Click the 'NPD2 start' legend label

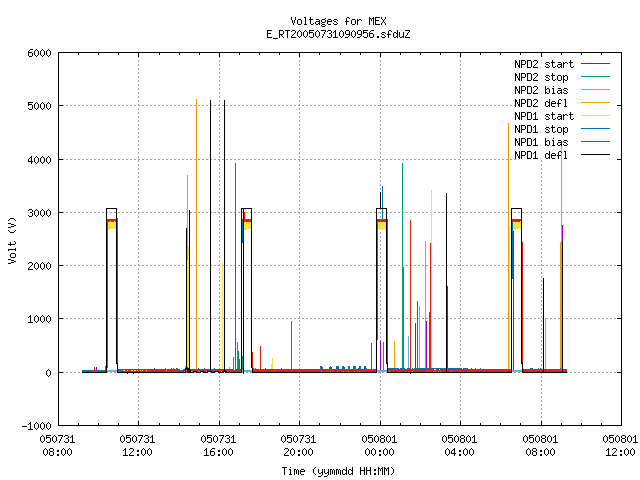tap(544, 64)
